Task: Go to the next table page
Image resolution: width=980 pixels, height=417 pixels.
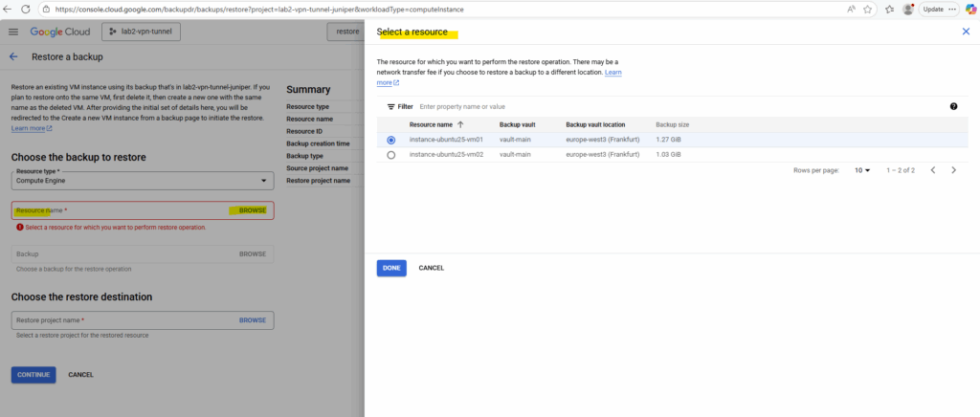Action: pyautogui.click(x=954, y=170)
